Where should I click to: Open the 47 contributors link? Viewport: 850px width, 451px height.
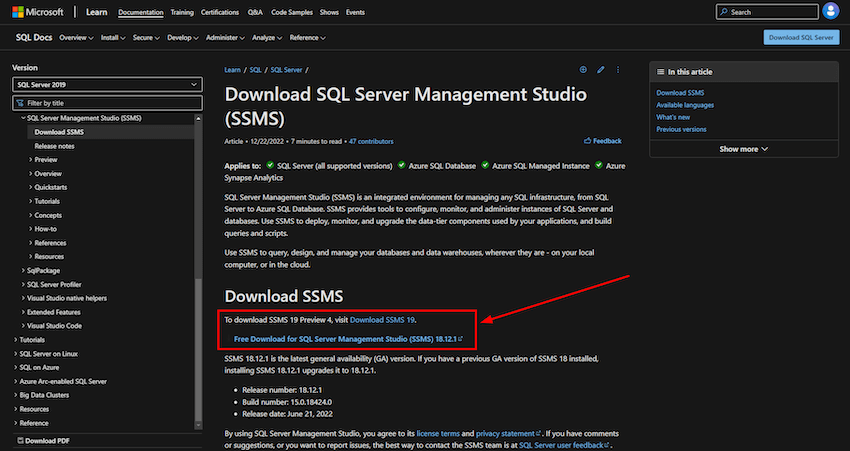tap(371, 141)
